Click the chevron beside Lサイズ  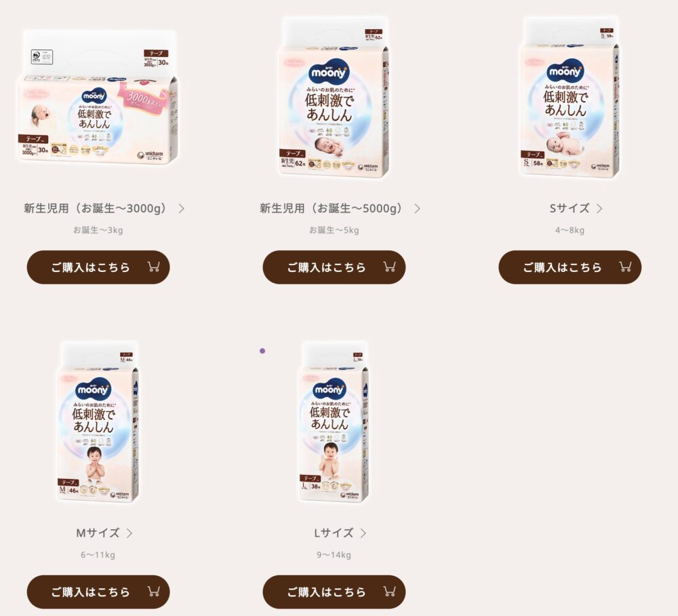pyautogui.click(x=363, y=533)
